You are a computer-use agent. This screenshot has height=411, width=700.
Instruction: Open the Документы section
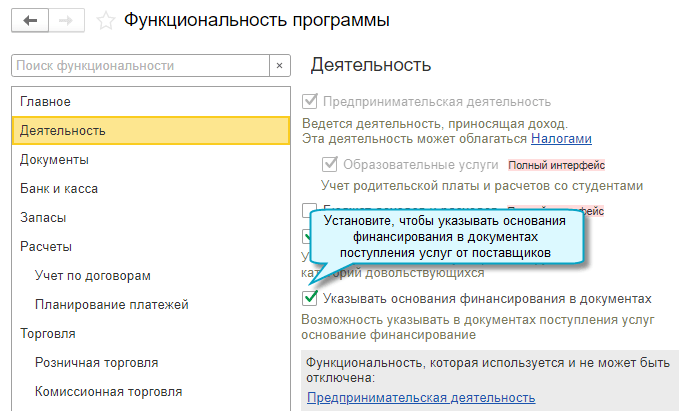pos(54,159)
